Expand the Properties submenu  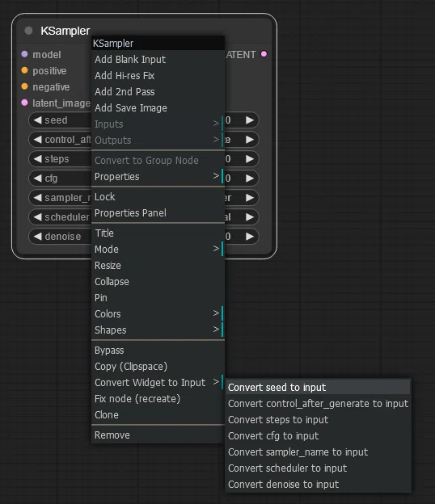158,176
